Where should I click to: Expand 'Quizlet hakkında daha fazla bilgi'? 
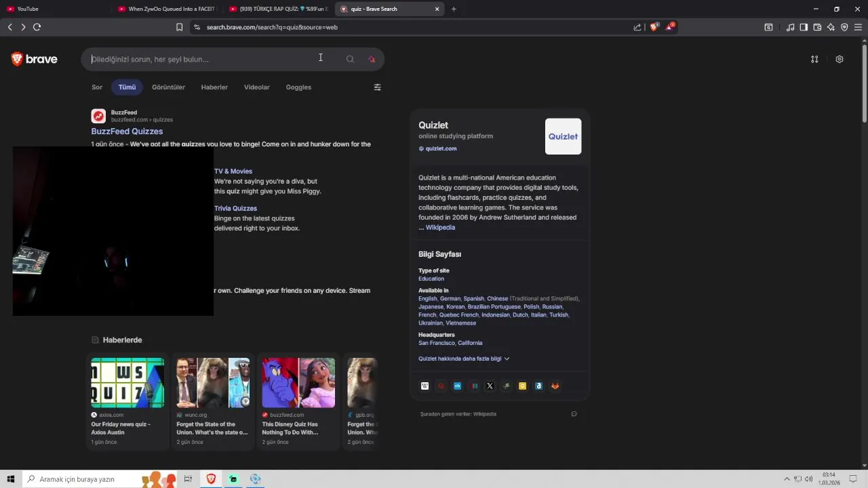tap(464, 359)
